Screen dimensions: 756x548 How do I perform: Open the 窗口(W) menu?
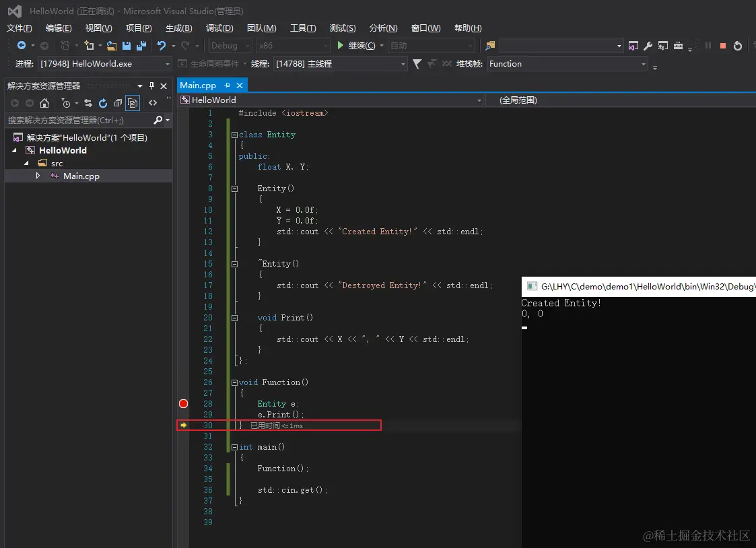coord(425,28)
